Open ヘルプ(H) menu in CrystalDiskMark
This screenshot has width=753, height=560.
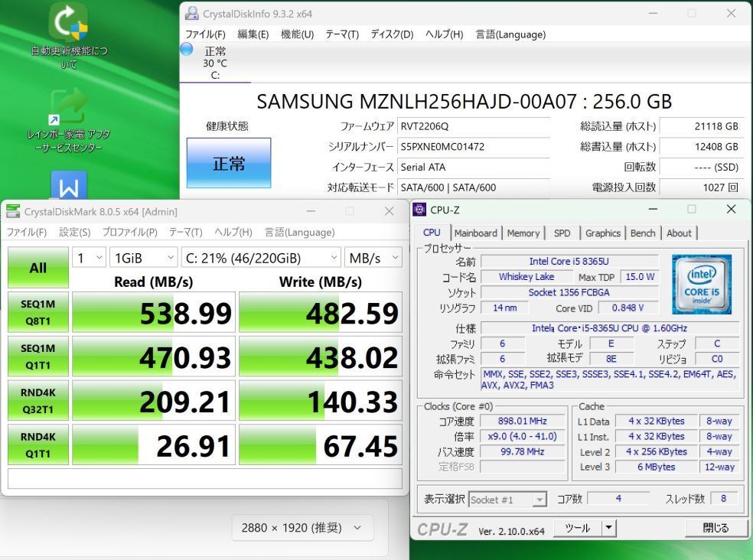tap(233, 232)
